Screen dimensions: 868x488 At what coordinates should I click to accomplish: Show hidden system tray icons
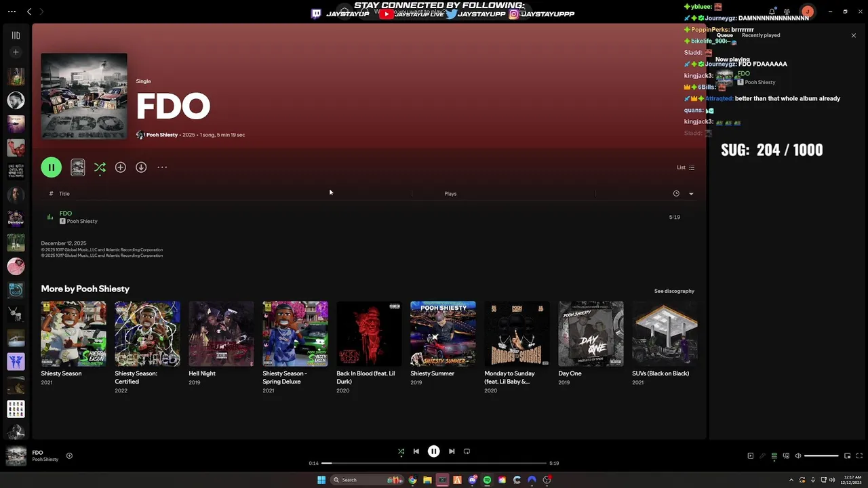click(791, 480)
